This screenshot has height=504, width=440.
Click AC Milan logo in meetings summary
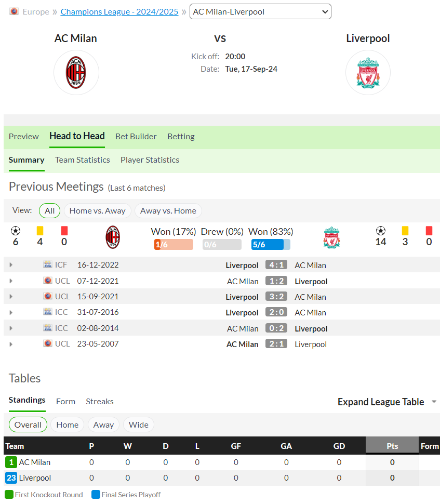click(x=113, y=237)
